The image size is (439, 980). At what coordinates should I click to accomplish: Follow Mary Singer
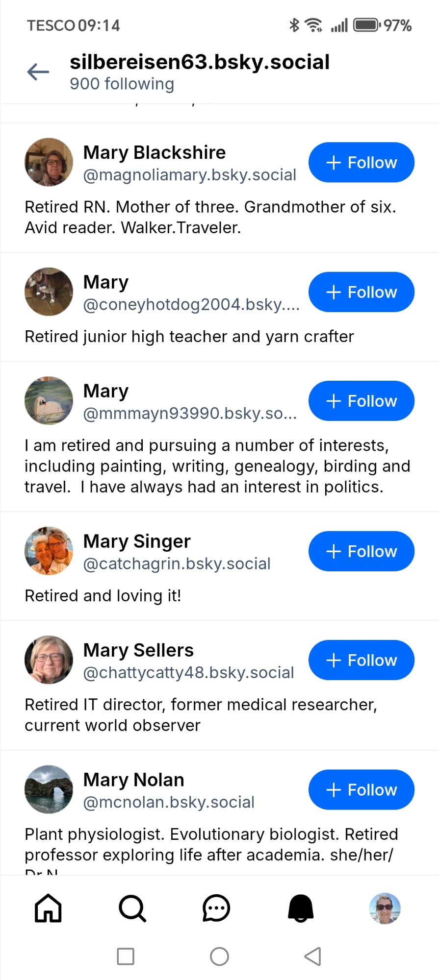[361, 551]
